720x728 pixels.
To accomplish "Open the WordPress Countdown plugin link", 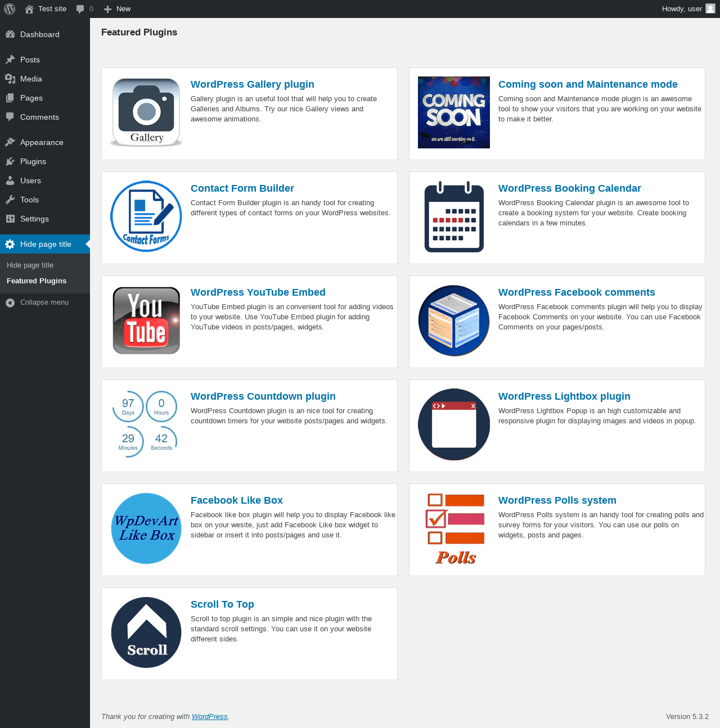I will coord(263,396).
